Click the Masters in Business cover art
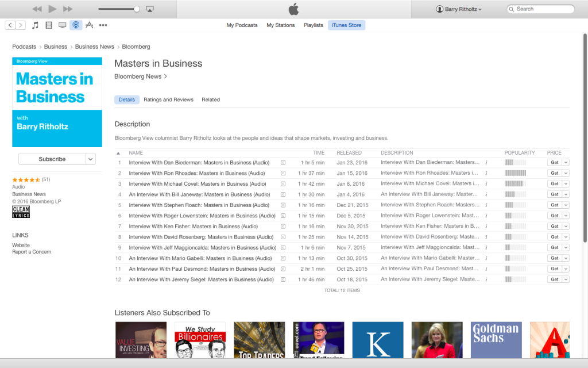Image resolution: width=588 pixels, height=368 pixels. (57, 102)
